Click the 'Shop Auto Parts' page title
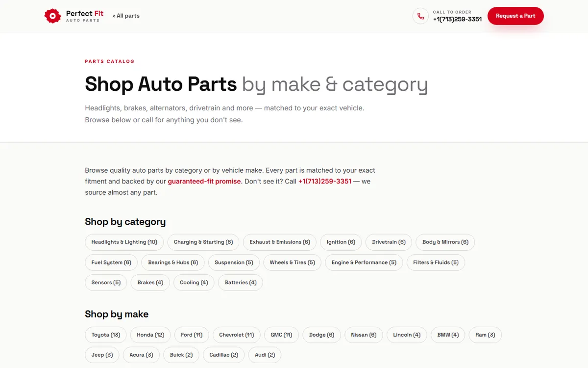 point(161,84)
